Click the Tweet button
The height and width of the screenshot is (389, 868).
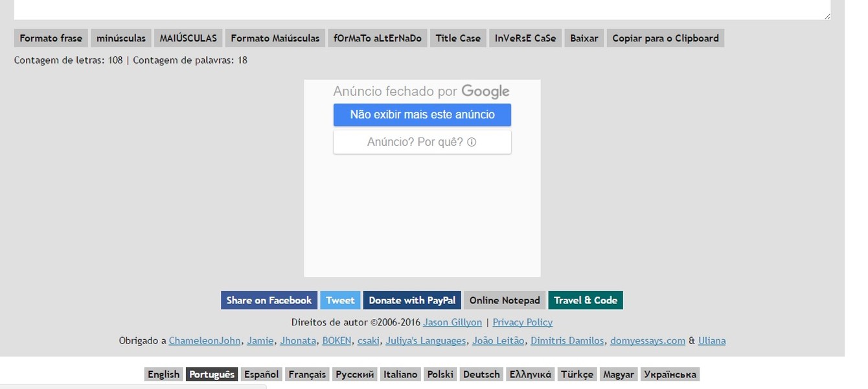340,300
